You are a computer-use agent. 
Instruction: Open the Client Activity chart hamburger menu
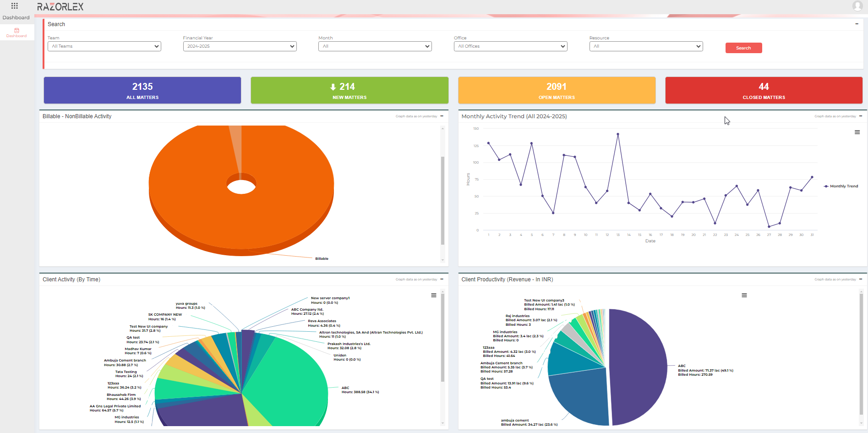[x=433, y=295]
